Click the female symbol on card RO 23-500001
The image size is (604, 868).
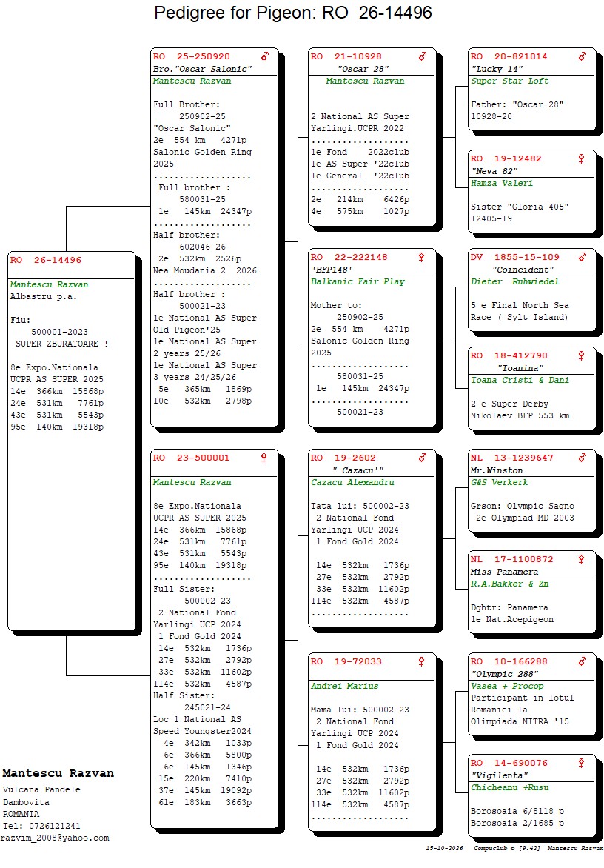tap(264, 458)
